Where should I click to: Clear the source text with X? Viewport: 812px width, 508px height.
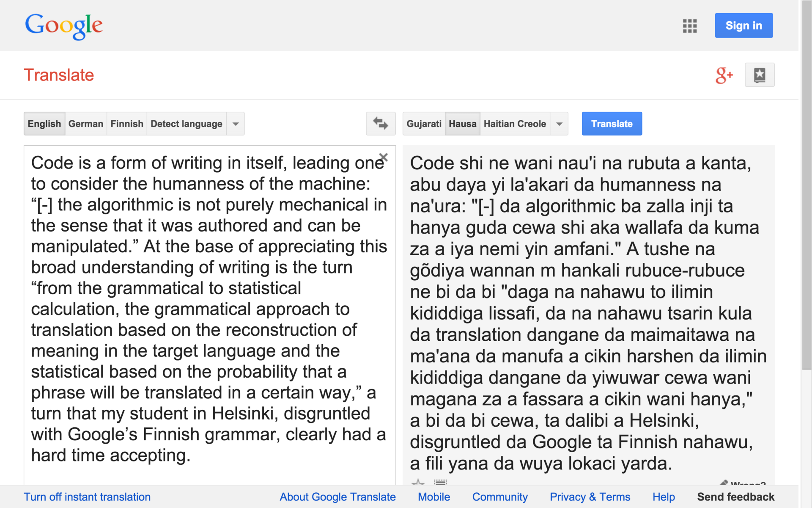click(384, 157)
